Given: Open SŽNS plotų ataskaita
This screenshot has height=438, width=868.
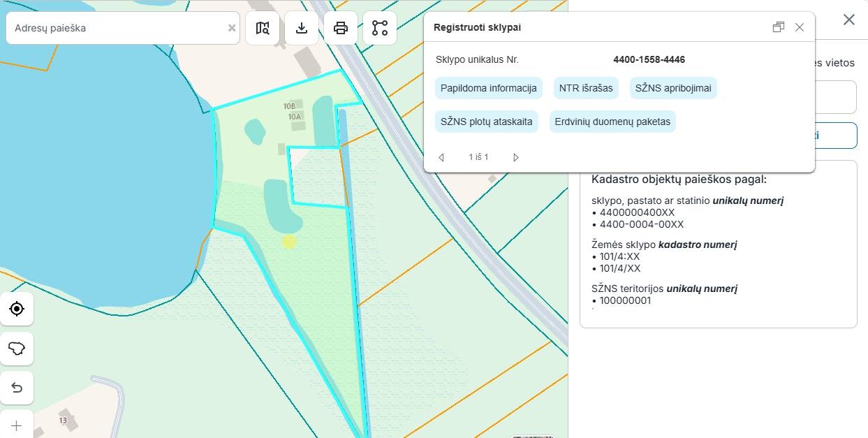Looking at the screenshot, I should coord(487,122).
